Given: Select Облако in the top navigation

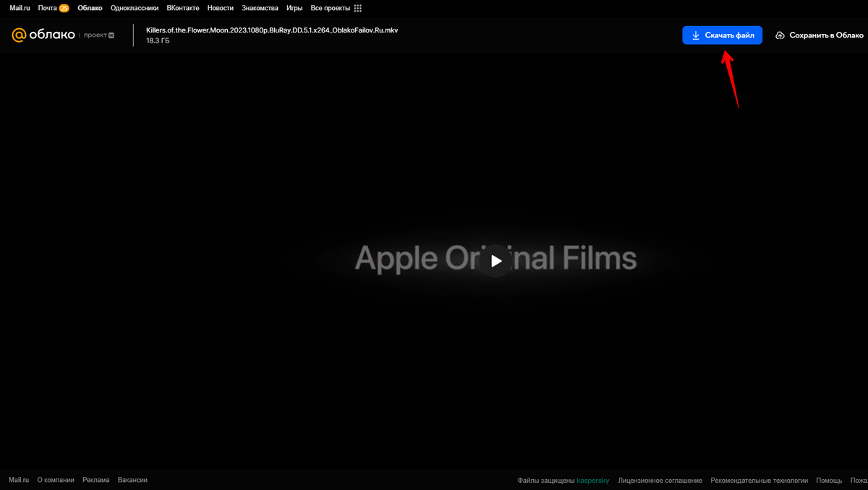Looking at the screenshot, I should pyautogui.click(x=90, y=8).
